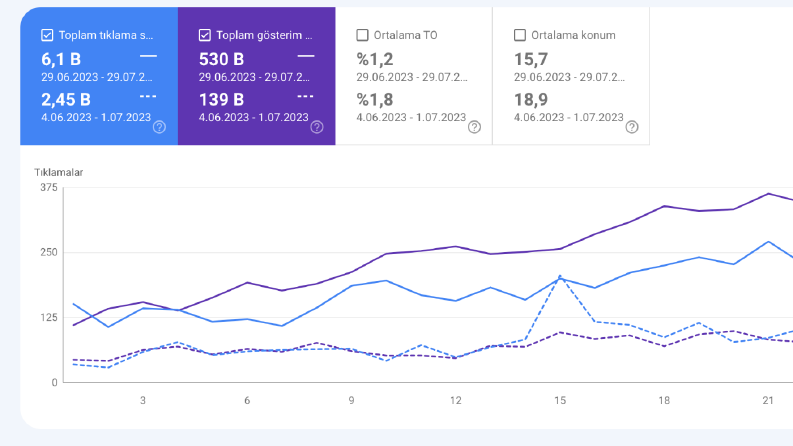Click date range 4.06.2023 - 1.07.2023 on Ortalama konum card
Screen dimensions: 793x446
click(569, 117)
